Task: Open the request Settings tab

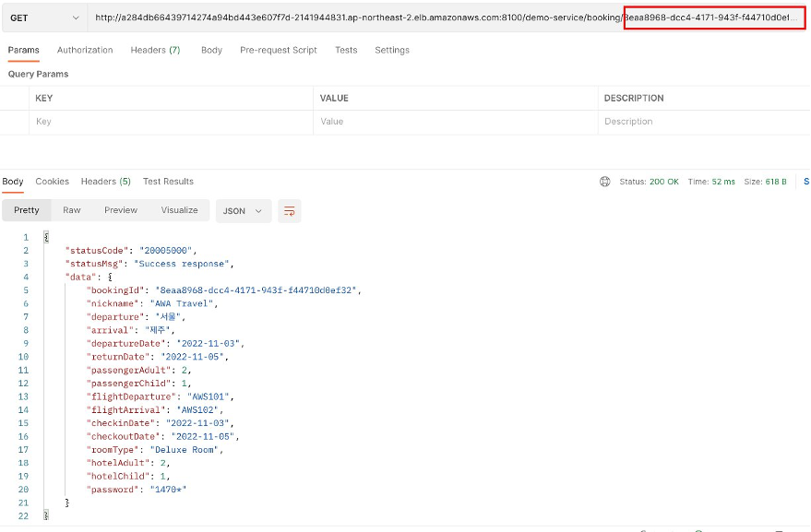Action: pos(392,50)
